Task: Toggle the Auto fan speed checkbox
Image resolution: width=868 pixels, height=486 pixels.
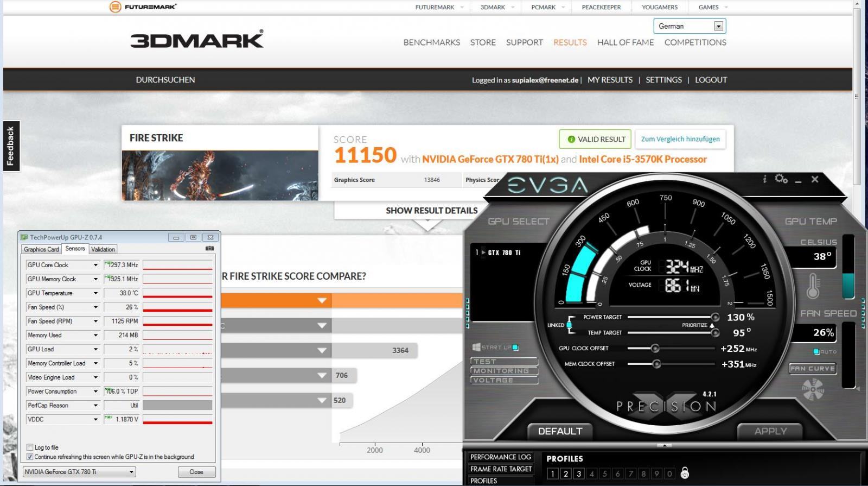Action: click(816, 352)
